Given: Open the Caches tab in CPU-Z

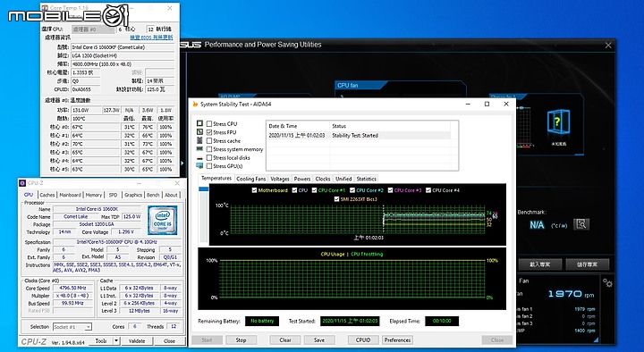Looking at the screenshot, I should (x=47, y=195).
